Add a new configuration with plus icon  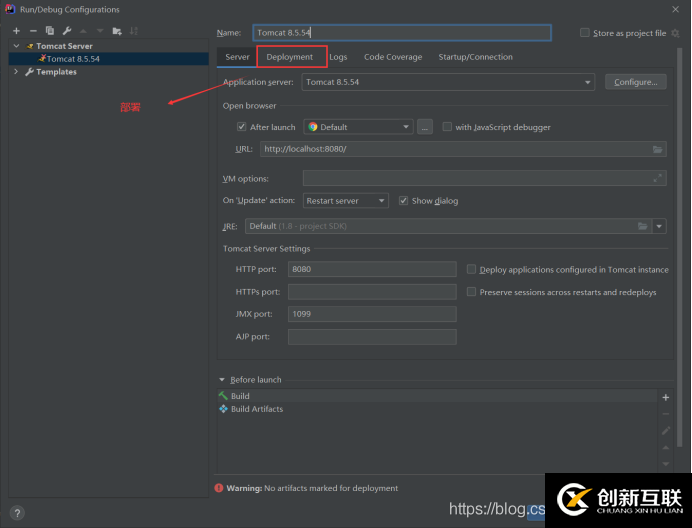click(x=16, y=31)
